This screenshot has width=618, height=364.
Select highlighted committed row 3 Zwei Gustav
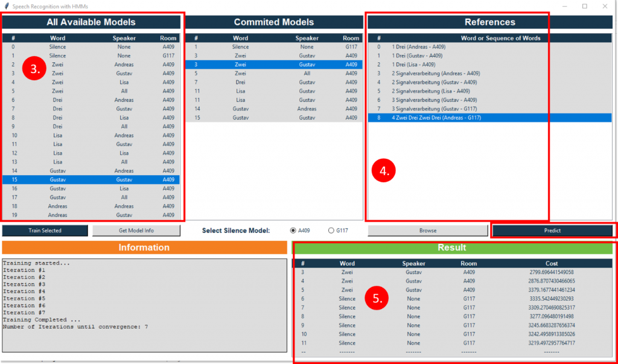(274, 65)
